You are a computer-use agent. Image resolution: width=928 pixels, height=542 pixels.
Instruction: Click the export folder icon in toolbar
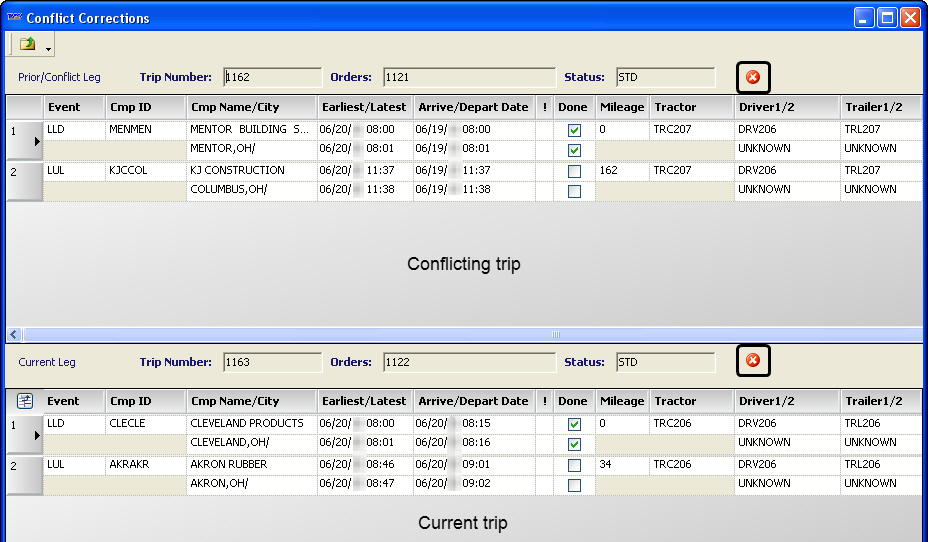pos(27,44)
